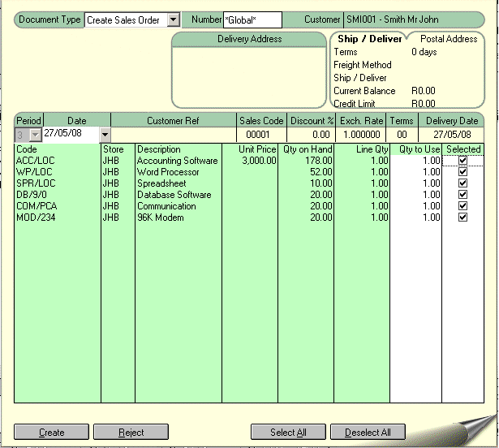Click the Qty to Use column header

[x=415, y=149]
